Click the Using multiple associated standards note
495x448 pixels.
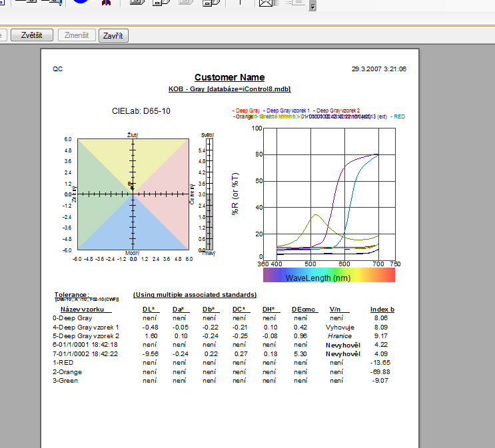tap(195, 295)
